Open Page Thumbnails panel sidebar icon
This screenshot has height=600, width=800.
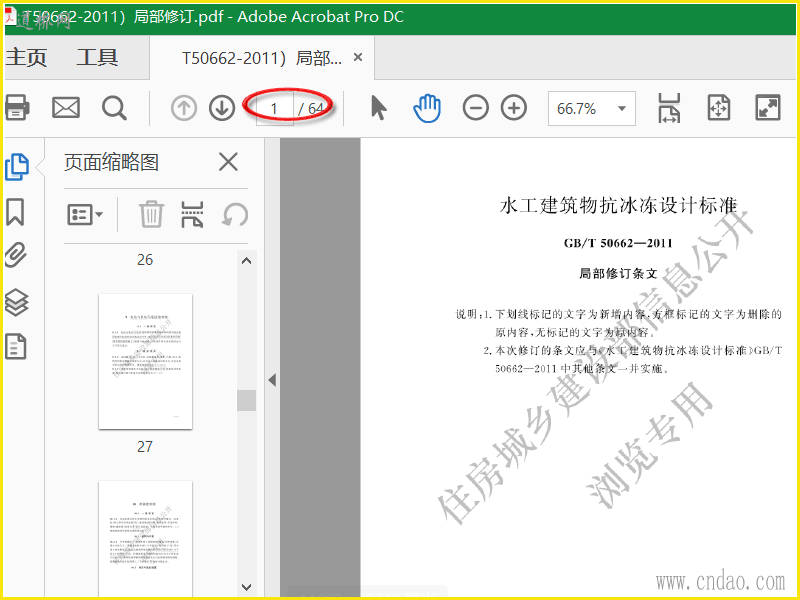[x=17, y=167]
